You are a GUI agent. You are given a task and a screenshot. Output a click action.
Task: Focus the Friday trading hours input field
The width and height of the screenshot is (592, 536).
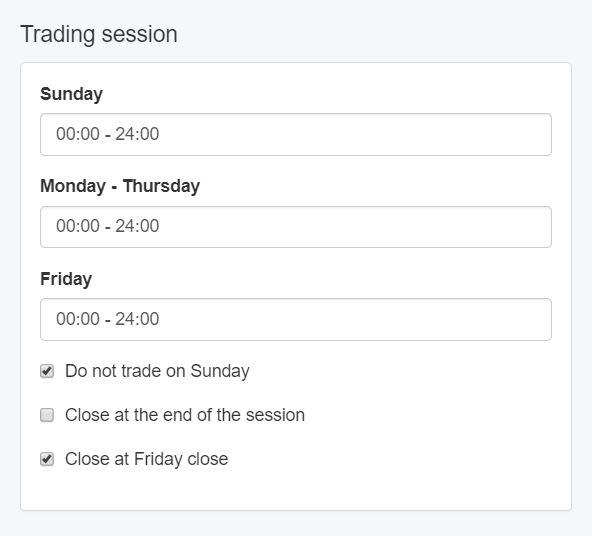[296, 319]
